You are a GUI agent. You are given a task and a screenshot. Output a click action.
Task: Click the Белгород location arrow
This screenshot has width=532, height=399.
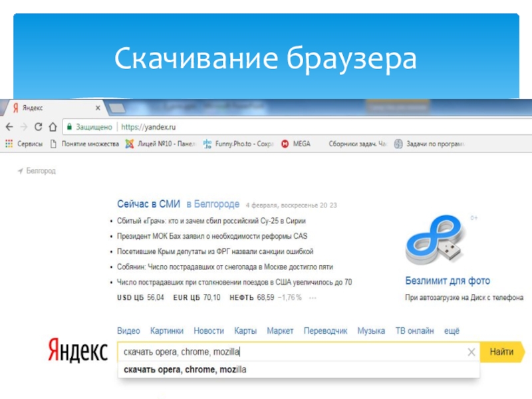21,171
